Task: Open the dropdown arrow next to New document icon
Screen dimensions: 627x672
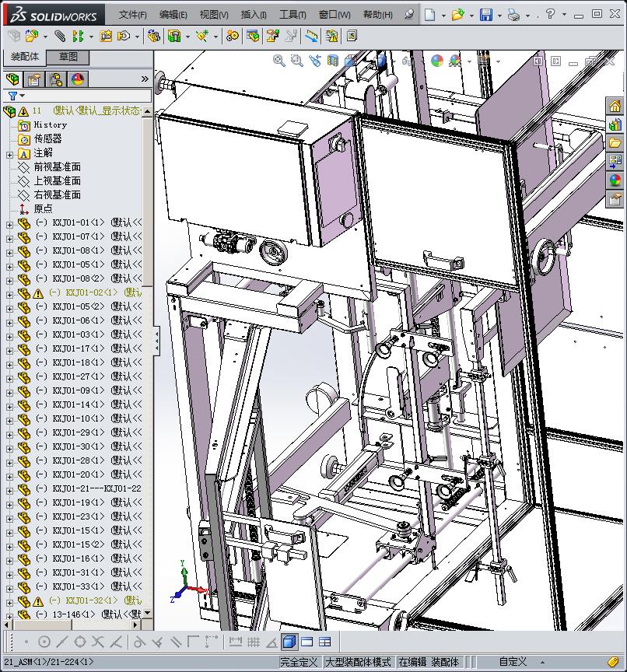Action: [x=443, y=16]
